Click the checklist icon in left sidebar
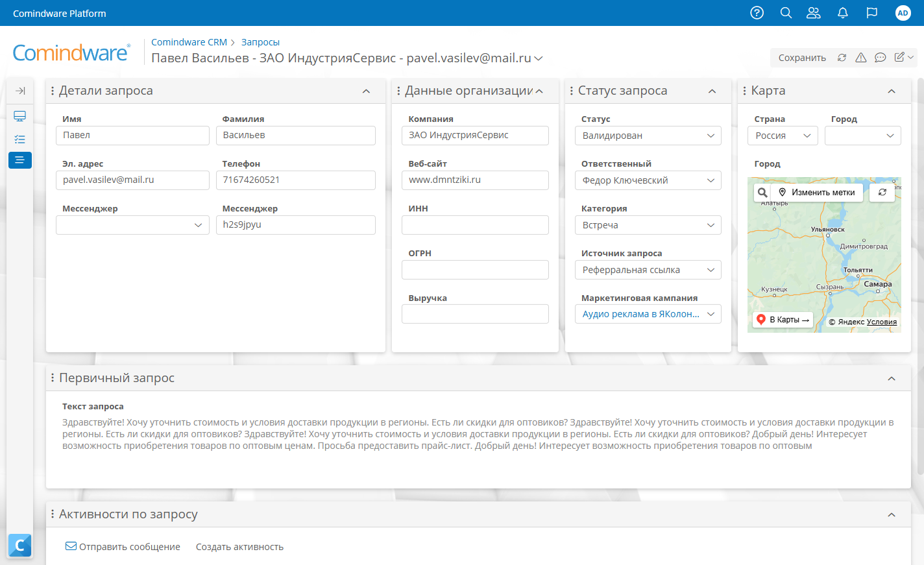 pyautogui.click(x=20, y=139)
